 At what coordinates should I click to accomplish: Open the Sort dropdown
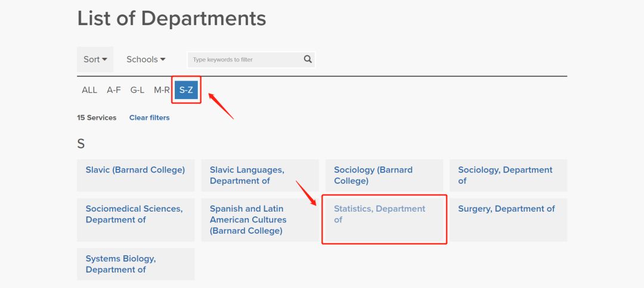click(95, 60)
